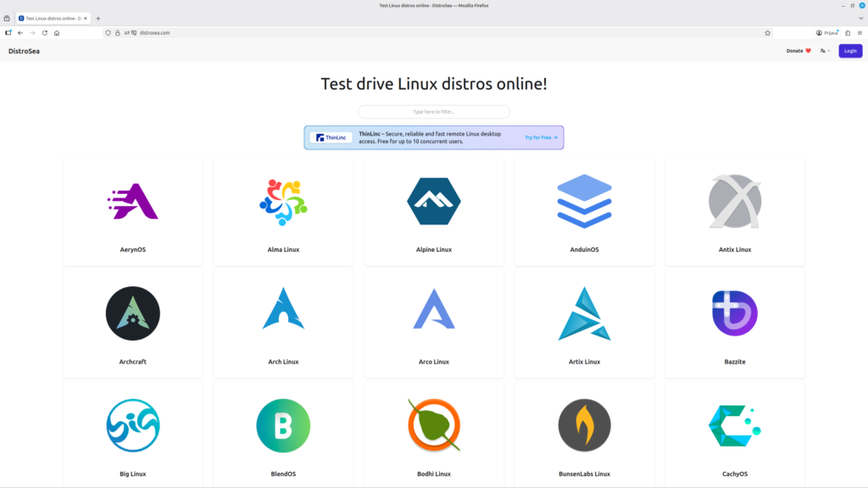
Task: Click the BunsenLabs Linux flame icon
Action: coord(585,425)
